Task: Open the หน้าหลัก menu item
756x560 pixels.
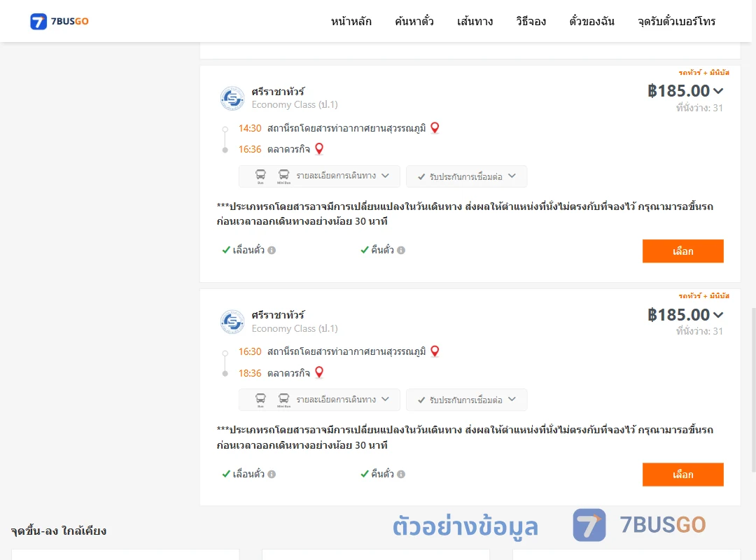Action: coord(351,21)
